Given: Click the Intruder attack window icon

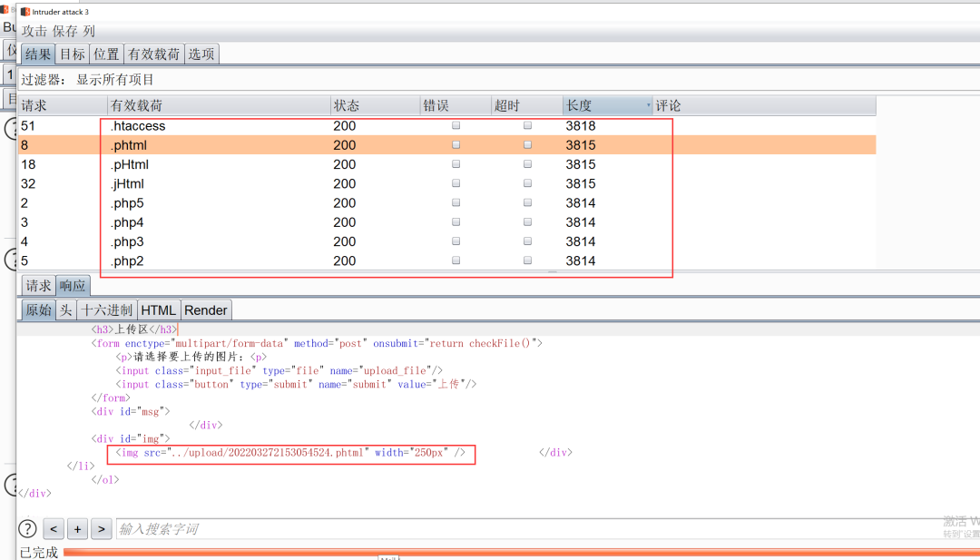Looking at the screenshot, I should [25, 12].
